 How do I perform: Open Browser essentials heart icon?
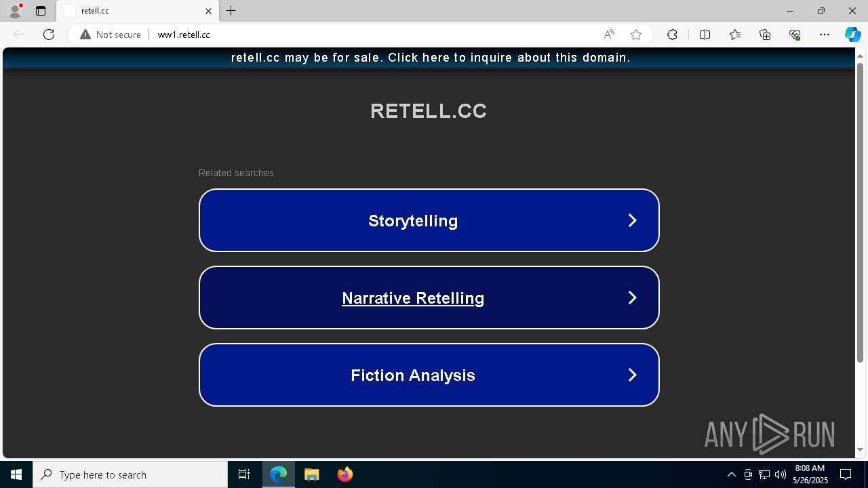(795, 35)
